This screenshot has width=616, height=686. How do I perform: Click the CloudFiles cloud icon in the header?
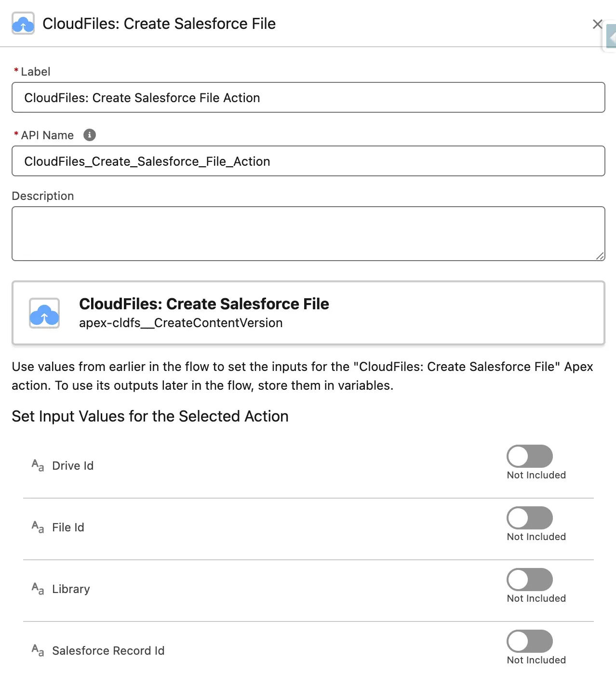pos(23,23)
